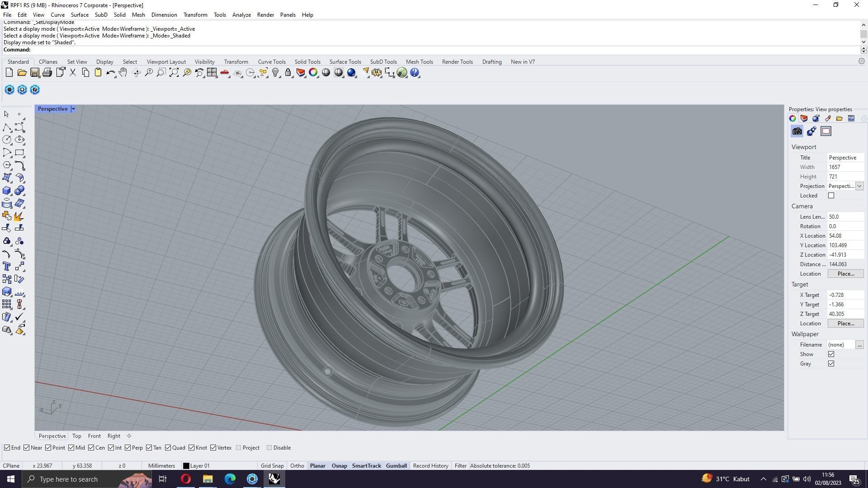Open the Projection dropdown
Image resolution: width=868 pixels, height=488 pixels.
pyautogui.click(x=859, y=186)
